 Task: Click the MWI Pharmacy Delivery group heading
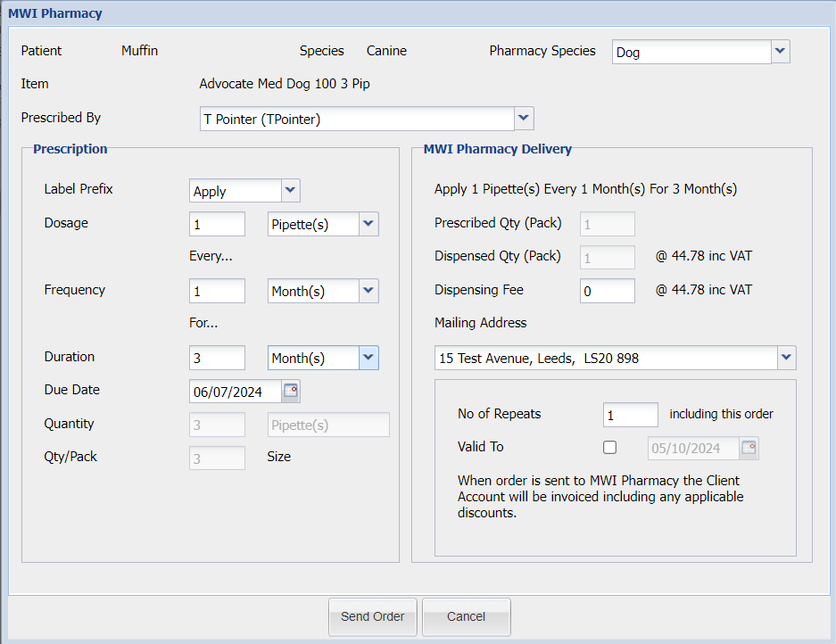click(498, 149)
